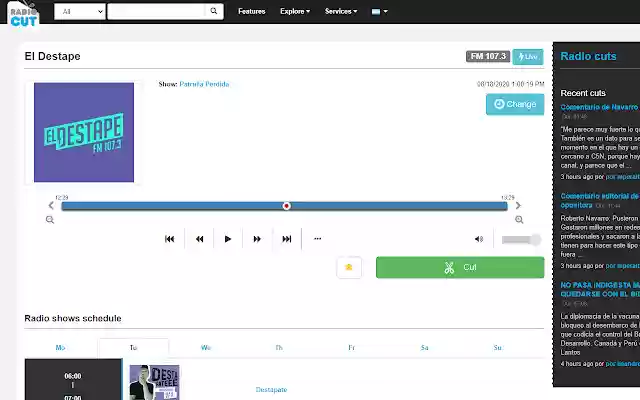Open the Radio cuts heading link
Image resolution: width=640 pixels, height=400 pixels.
tap(588, 56)
